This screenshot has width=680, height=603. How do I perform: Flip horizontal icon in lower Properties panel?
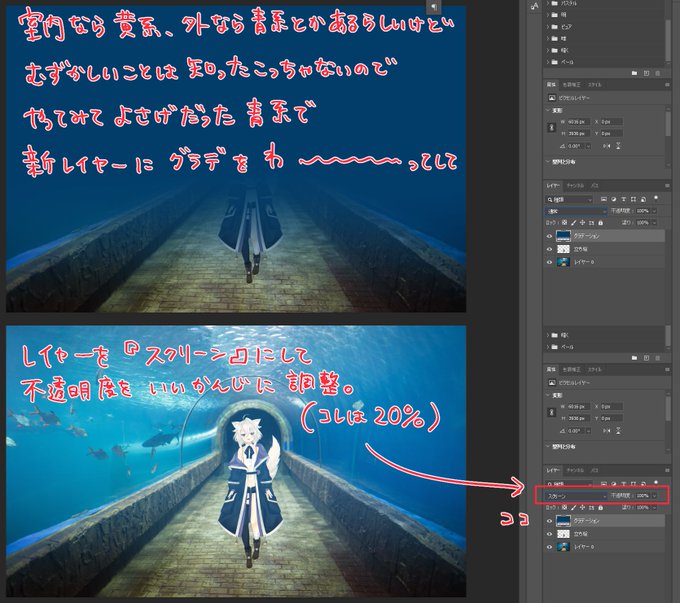606,431
